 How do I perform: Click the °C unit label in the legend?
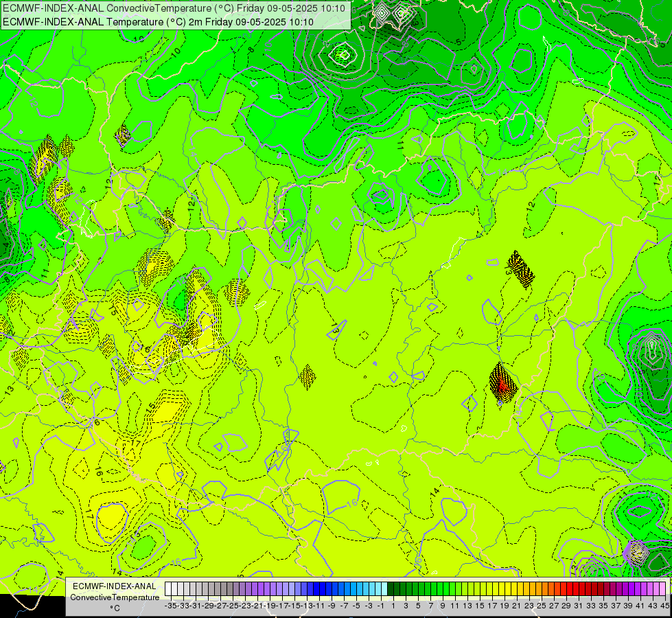[115, 608]
